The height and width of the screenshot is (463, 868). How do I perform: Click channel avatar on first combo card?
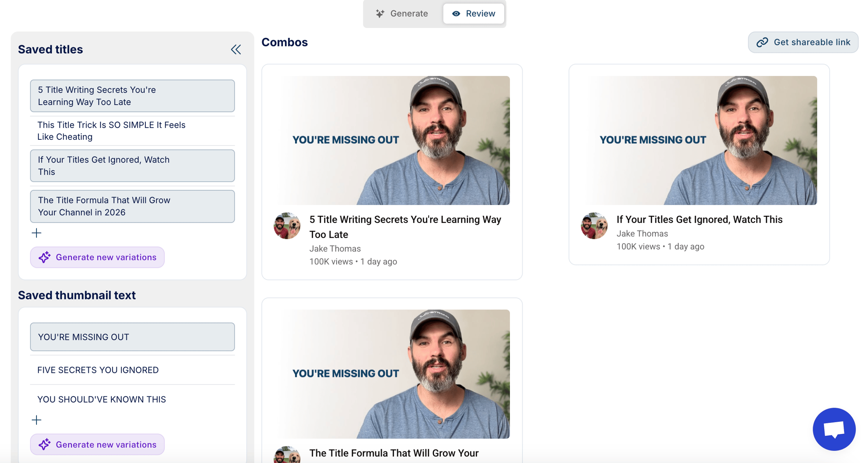[287, 226]
